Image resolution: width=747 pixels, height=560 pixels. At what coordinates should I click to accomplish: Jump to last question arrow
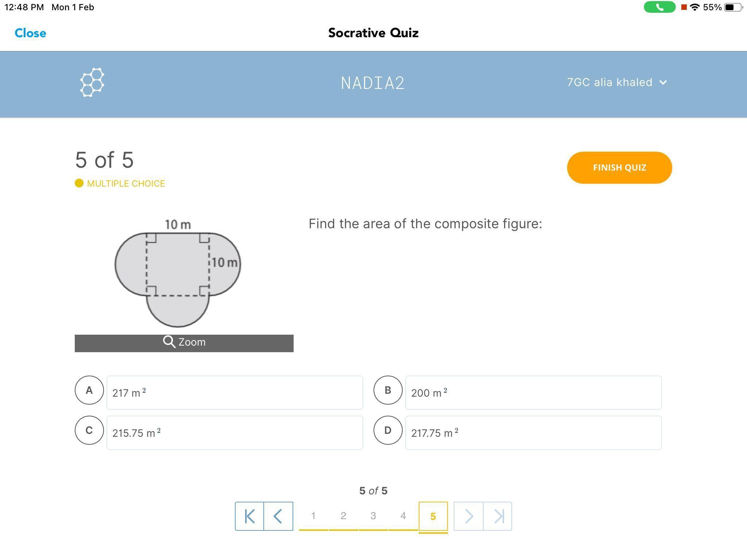tap(498, 516)
